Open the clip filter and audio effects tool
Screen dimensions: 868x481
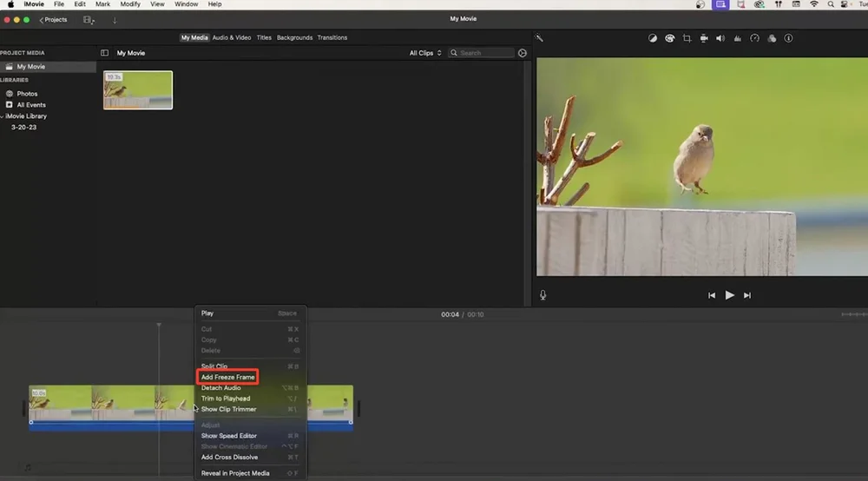(772, 38)
